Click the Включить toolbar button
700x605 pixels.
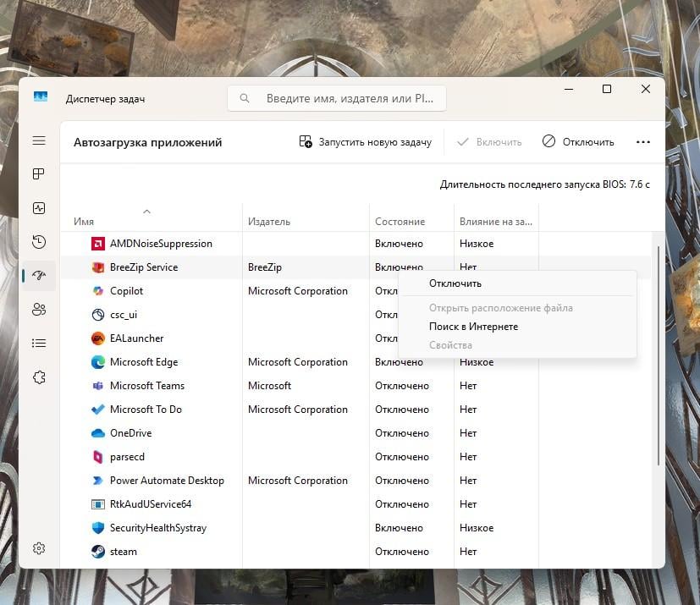click(x=489, y=142)
